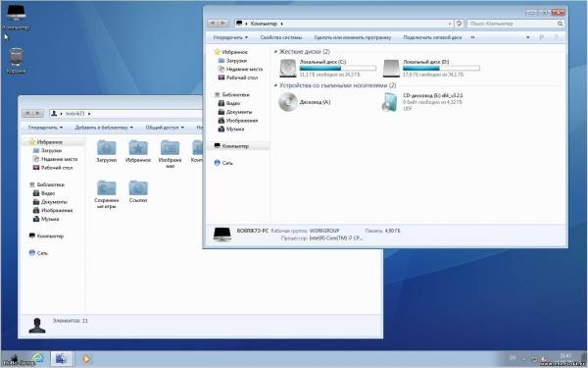Go forward in the bobrik73 window
The height and width of the screenshot is (368, 588).
point(38,114)
